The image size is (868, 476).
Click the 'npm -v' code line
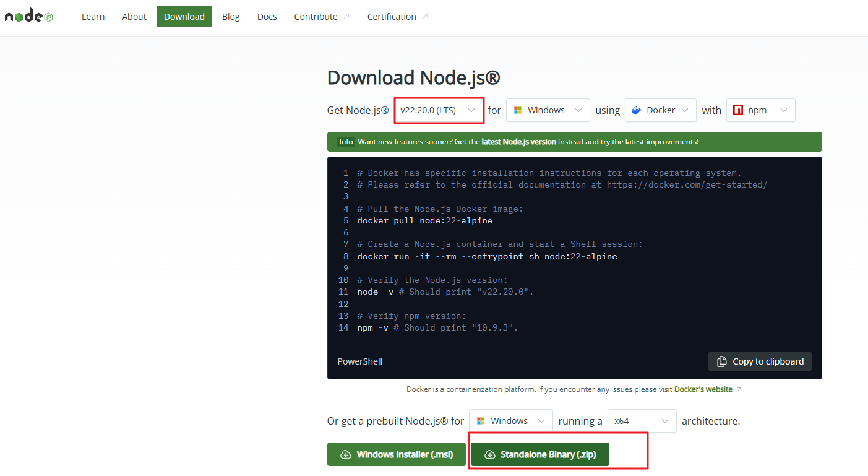(x=437, y=327)
